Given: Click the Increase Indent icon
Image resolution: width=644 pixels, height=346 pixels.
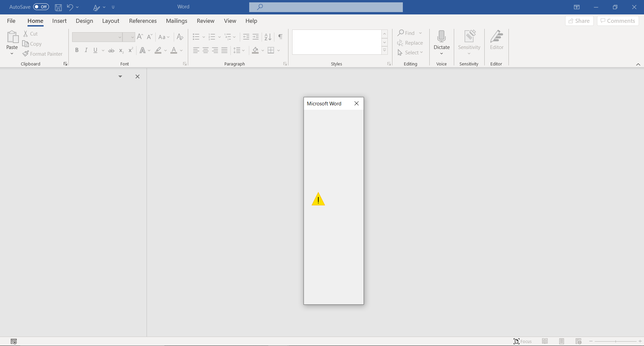Looking at the screenshot, I should tap(256, 37).
